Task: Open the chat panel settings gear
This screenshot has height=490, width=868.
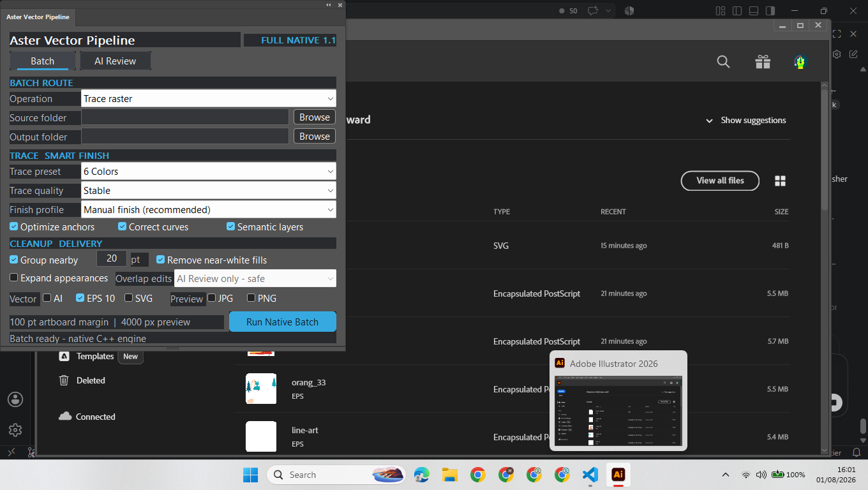Action: (x=837, y=54)
